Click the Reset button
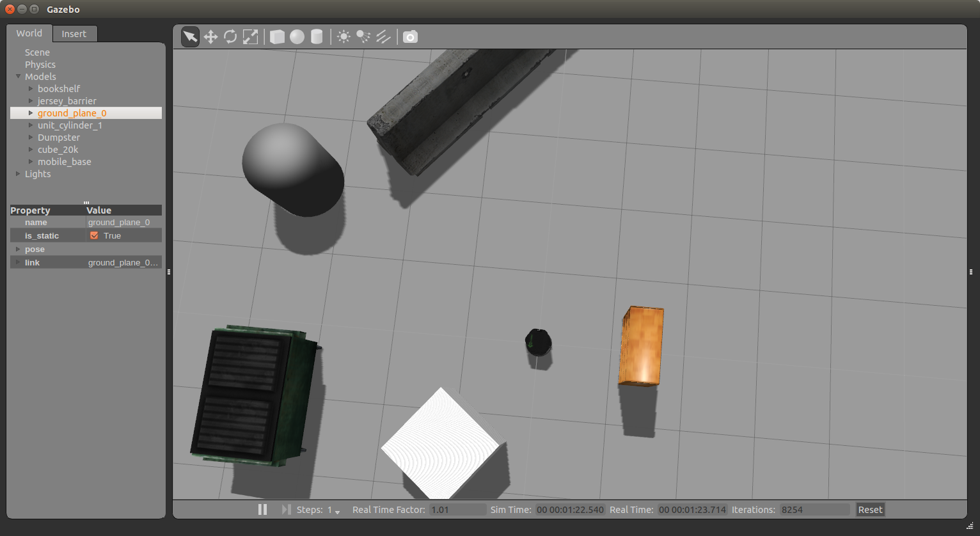 (x=870, y=510)
